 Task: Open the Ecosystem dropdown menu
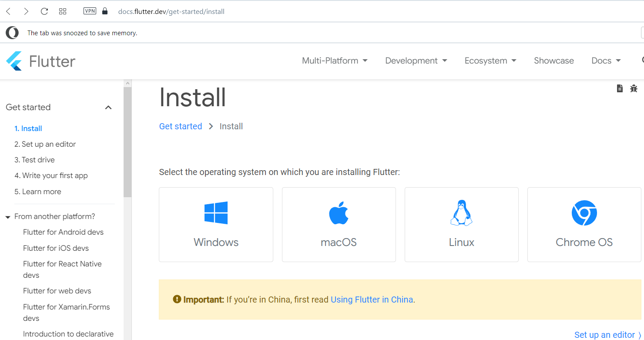tap(490, 61)
